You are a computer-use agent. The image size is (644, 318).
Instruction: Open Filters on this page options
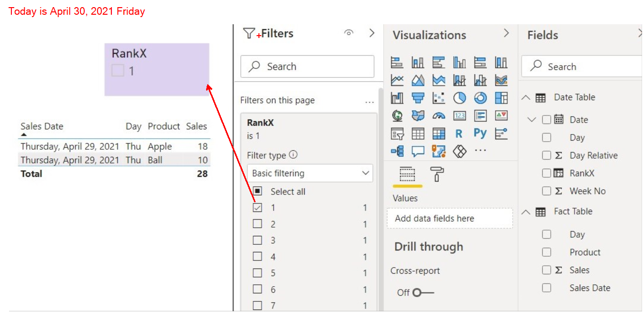[369, 102]
